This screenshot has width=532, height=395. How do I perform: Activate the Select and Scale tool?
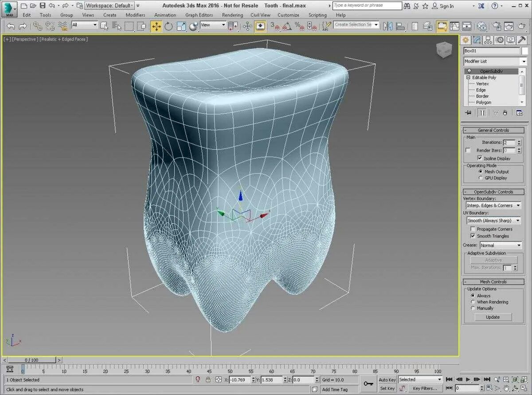pyautogui.click(x=181, y=26)
